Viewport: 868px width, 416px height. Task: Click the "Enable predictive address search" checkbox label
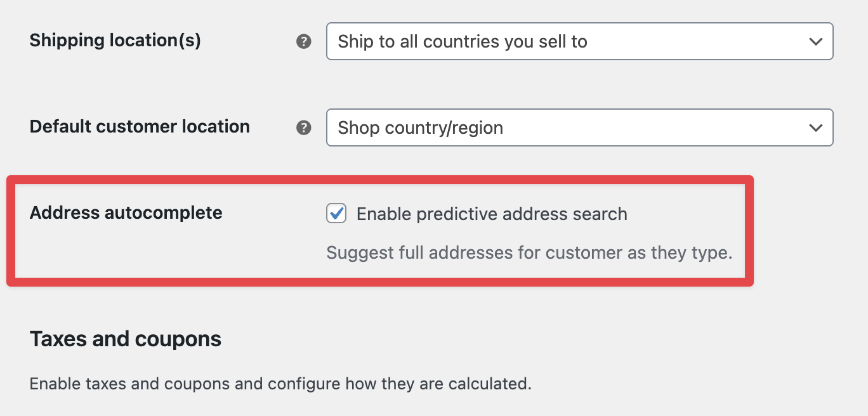(x=492, y=214)
